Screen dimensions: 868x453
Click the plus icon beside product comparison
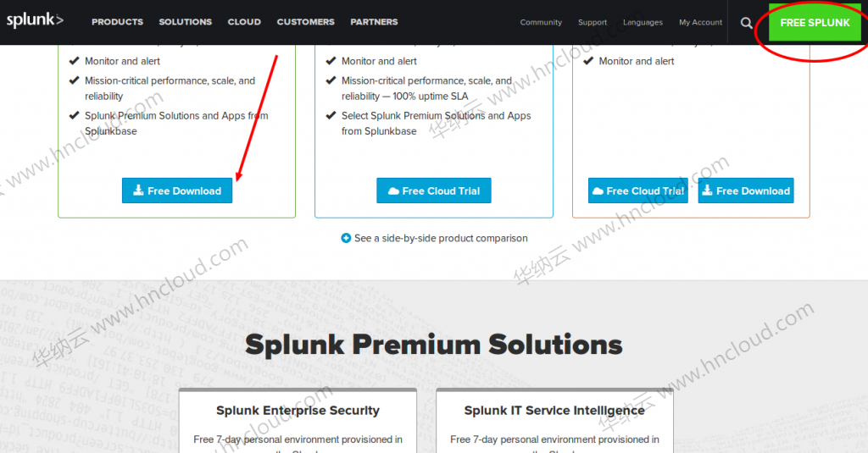click(x=346, y=238)
